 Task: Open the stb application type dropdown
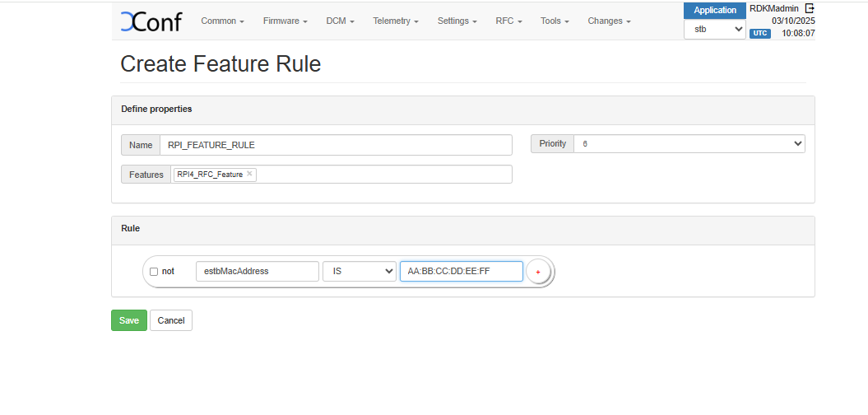point(714,29)
